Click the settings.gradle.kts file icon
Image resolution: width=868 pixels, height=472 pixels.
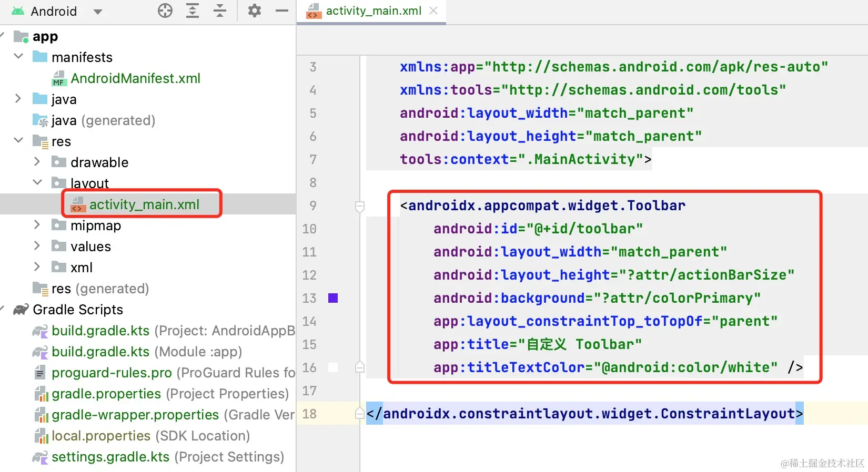coord(41,457)
